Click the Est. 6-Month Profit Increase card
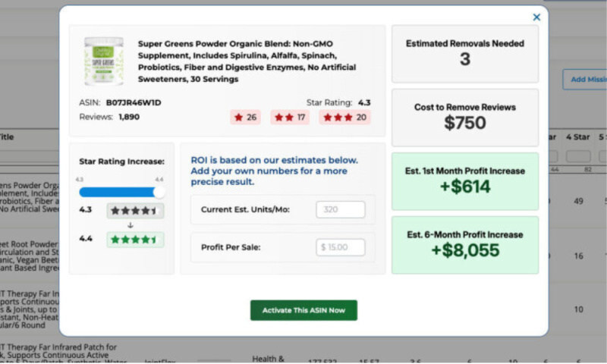Viewport: 607px width, 364px height. click(464, 244)
